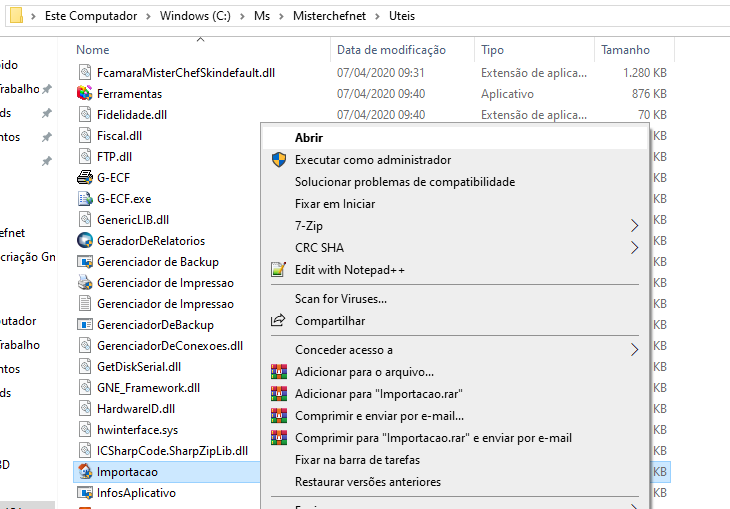Click the Importacao application icon
This screenshot has width=730, height=509.
(85, 472)
